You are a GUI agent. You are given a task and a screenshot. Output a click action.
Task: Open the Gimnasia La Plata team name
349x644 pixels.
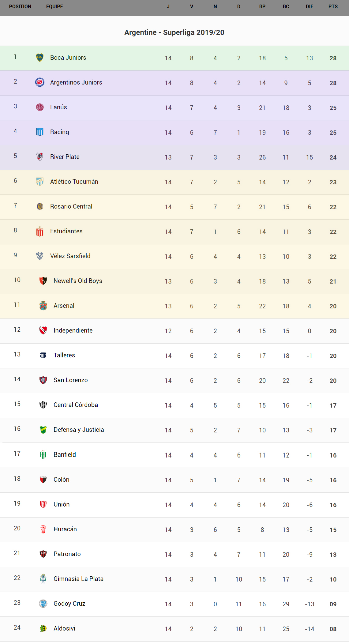pos(78,579)
